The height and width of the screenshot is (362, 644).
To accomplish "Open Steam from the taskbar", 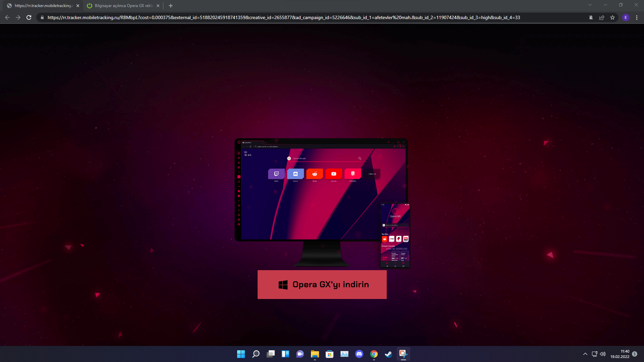I will click(x=388, y=354).
